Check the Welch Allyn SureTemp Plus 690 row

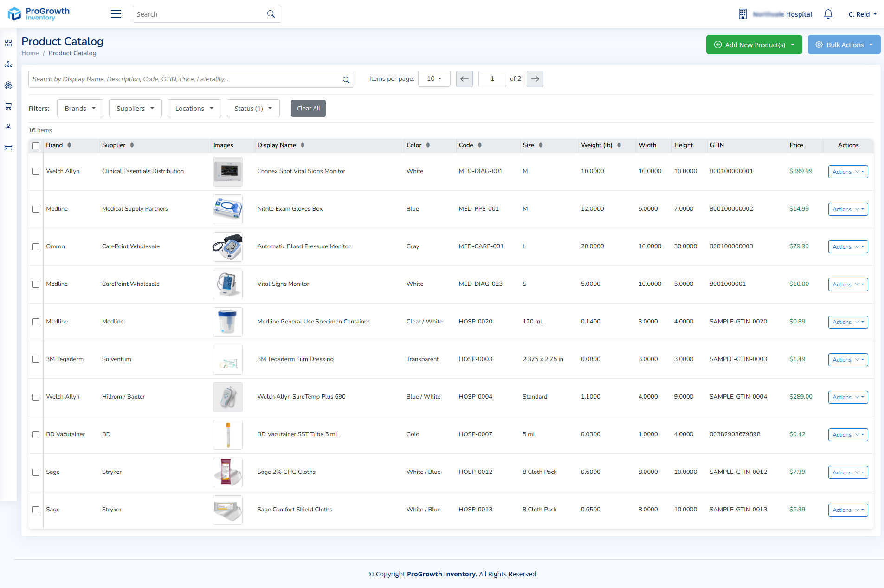pos(36,397)
